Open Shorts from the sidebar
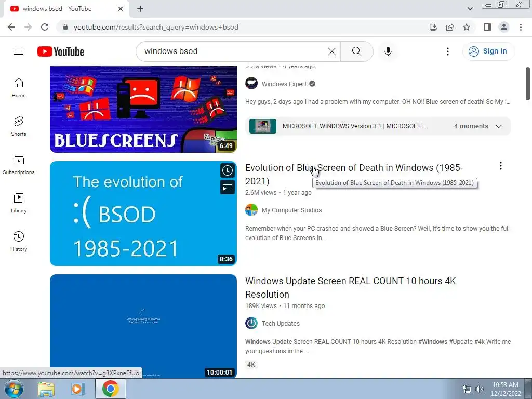Image resolution: width=532 pixels, height=399 pixels. [x=19, y=126]
